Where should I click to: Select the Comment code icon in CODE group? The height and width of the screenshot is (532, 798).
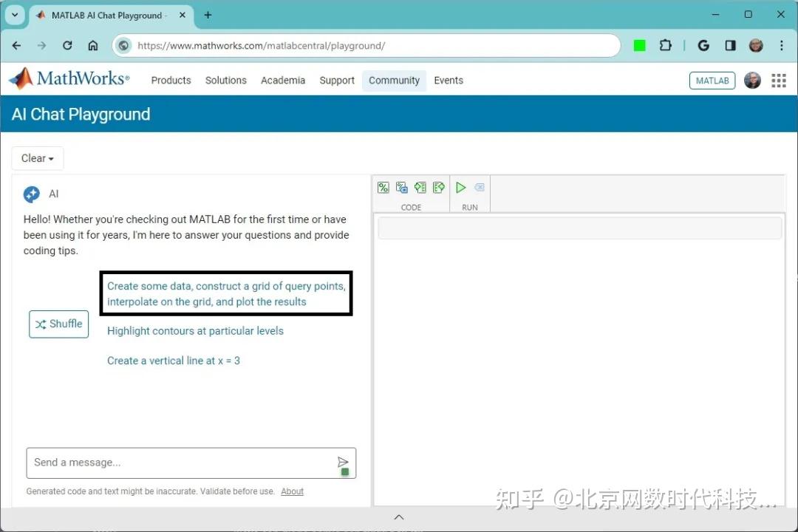point(383,187)
